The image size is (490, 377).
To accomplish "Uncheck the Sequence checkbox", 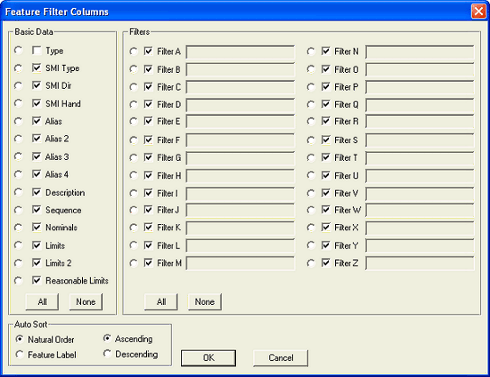I will pyautogui.click(x=36, y=210).
